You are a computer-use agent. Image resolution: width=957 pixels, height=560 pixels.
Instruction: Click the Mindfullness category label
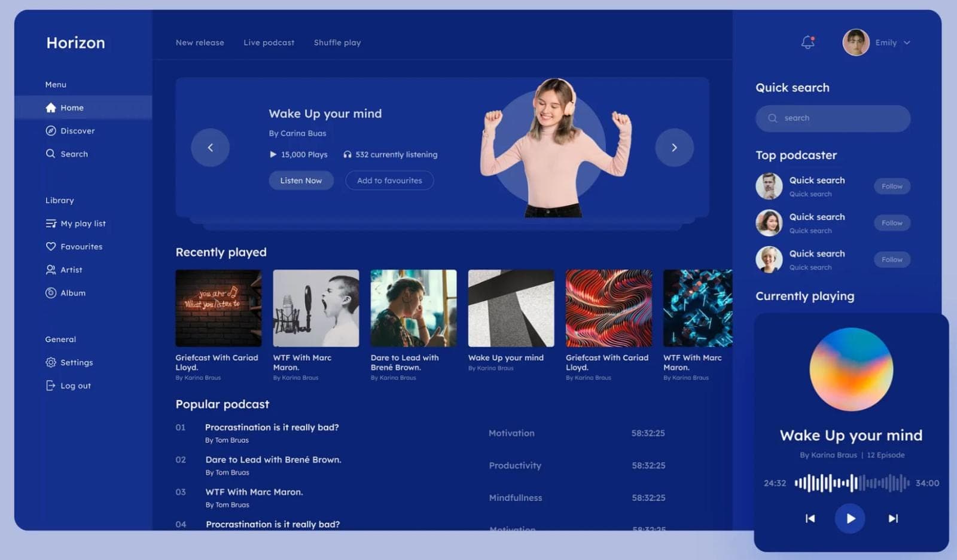tap(516, 498)
